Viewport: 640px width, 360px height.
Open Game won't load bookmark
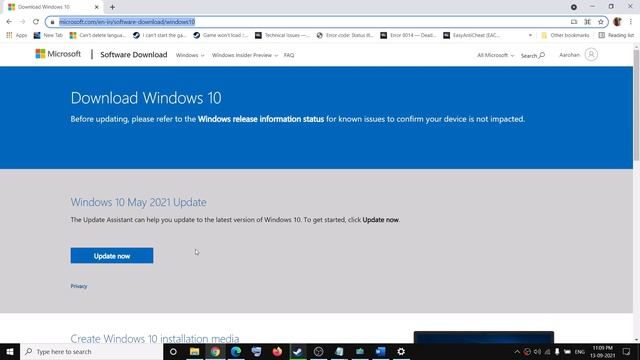[220, 36]
